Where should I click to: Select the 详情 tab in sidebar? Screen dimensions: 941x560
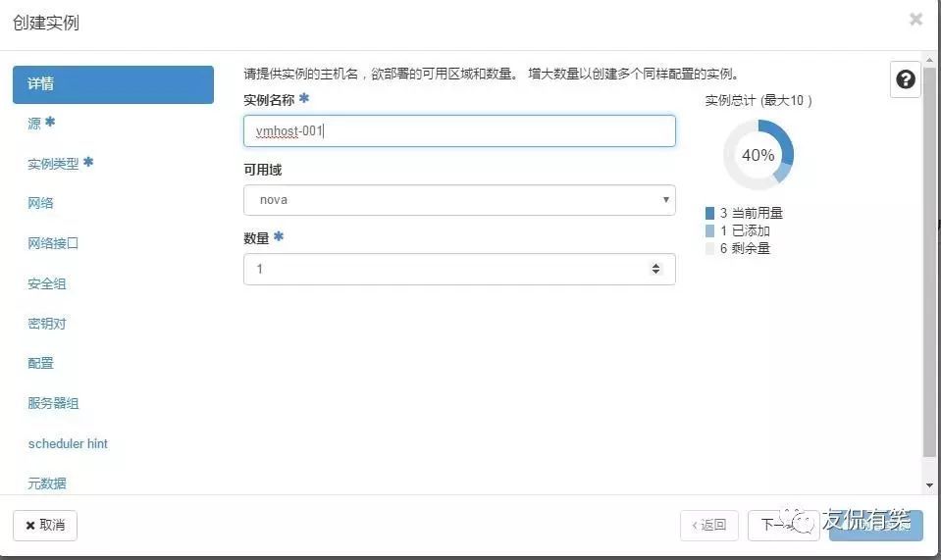point(113,84)
